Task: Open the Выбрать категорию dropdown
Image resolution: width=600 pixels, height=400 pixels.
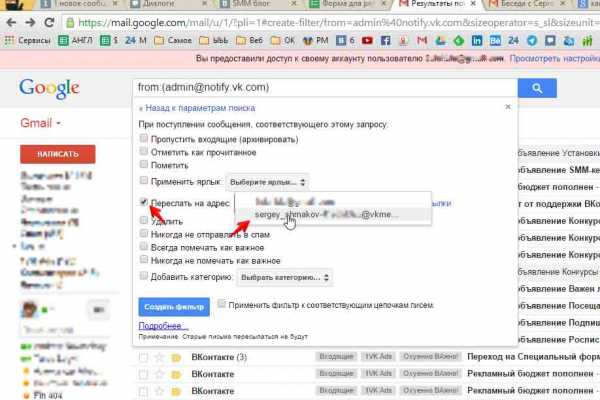Action: coord(285,278)
